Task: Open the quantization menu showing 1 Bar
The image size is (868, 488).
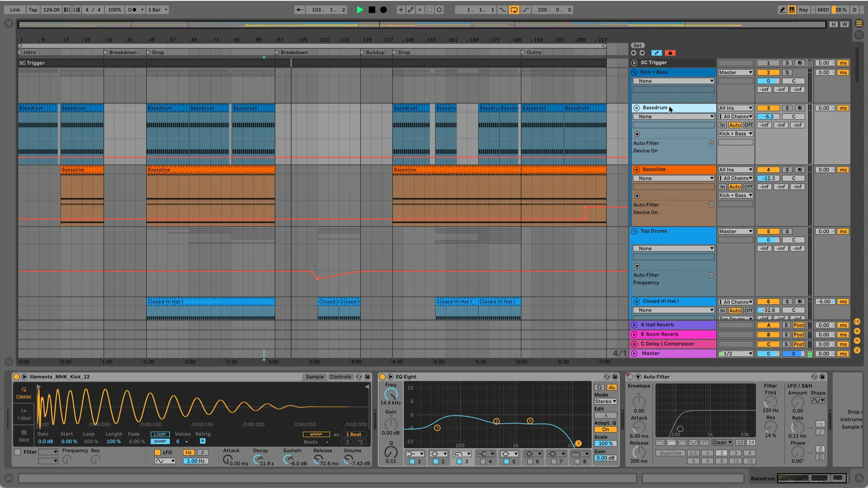Action: click(x=158, y=10)
